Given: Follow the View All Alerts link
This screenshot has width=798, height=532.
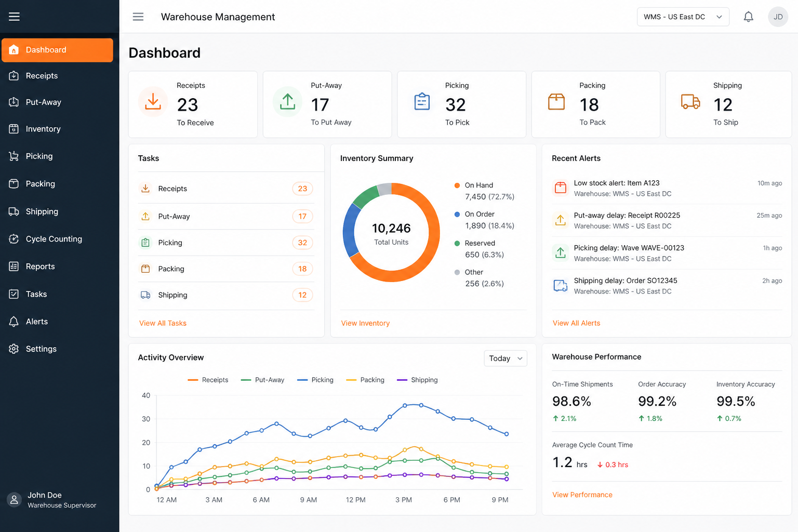Looking at the screenshot, I should [576, 323].
